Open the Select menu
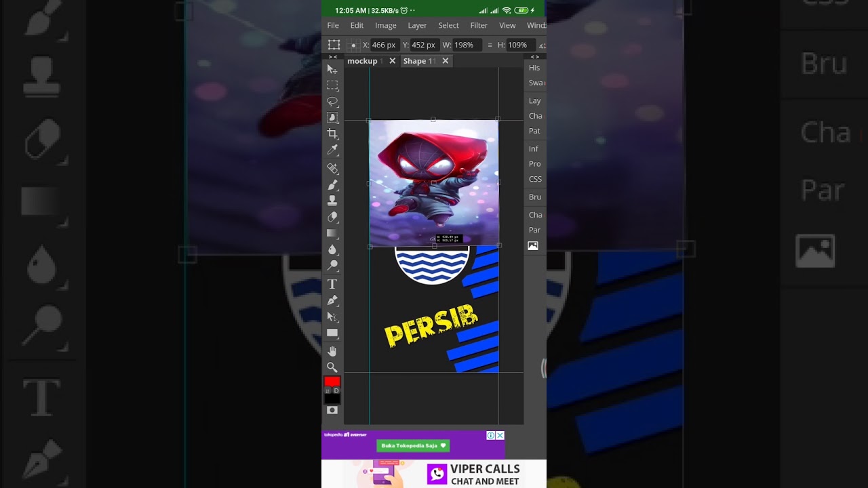868x488 pixels. click(x=448, y=25)
